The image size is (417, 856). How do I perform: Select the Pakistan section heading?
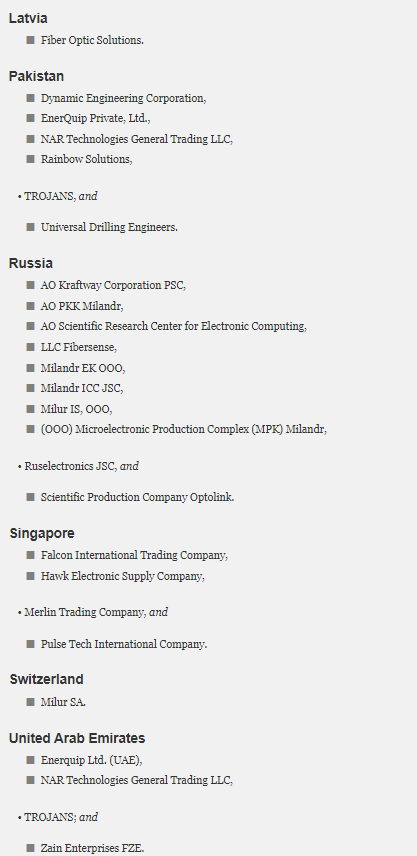coord(36,76)
